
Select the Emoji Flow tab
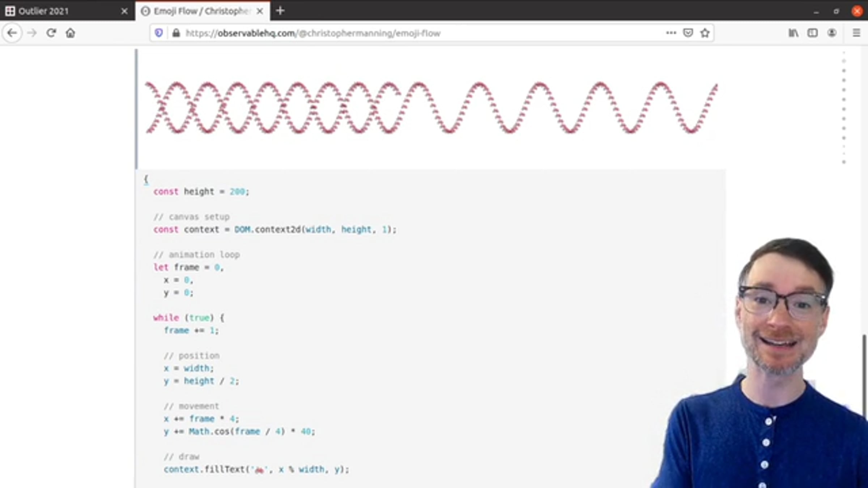[201, 11]
